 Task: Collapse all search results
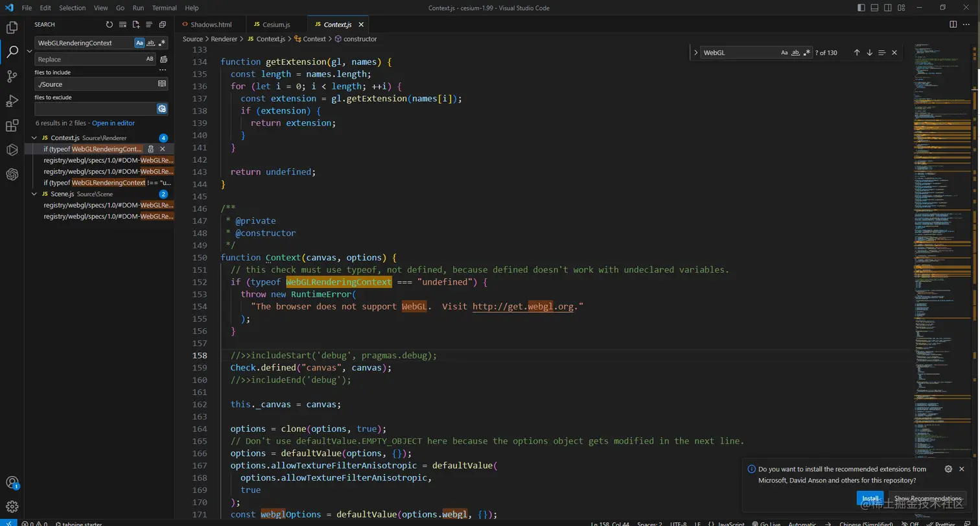pyautogui.click(x=163, y=25)
